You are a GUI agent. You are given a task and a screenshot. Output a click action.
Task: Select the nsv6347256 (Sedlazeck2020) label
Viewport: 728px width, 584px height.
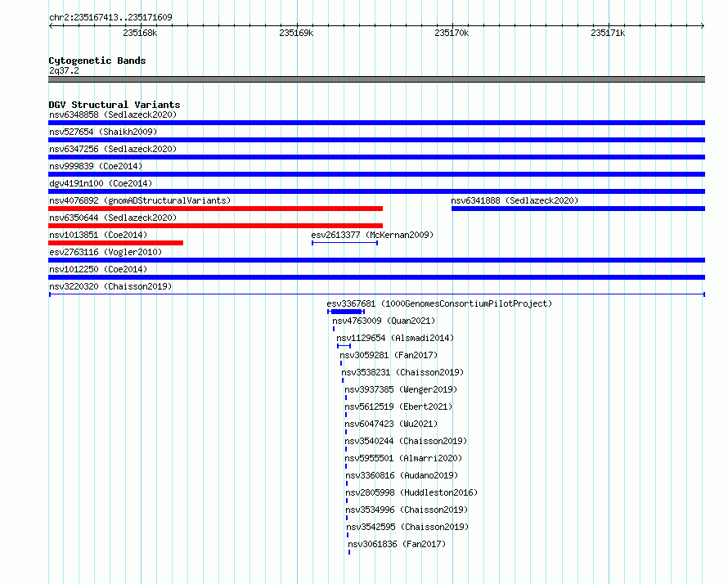113,149
